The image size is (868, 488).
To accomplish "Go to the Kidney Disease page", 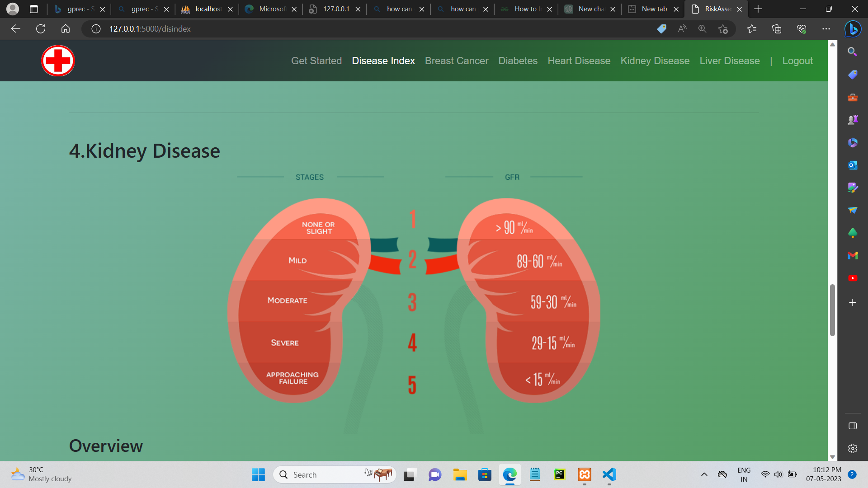I will 655,61.
